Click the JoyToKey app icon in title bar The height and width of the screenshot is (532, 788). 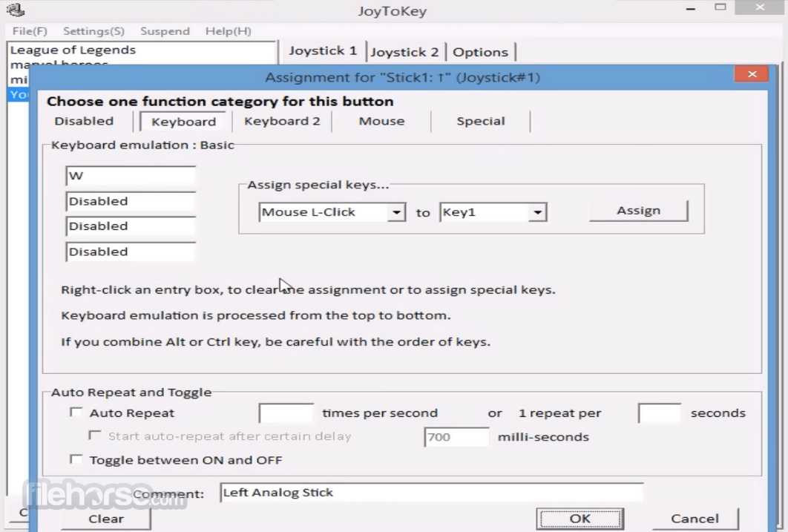(16, 10)
